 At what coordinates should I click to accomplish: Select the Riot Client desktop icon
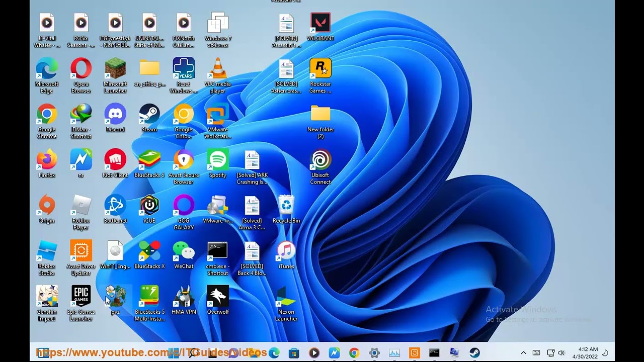[x=115, y=163]
